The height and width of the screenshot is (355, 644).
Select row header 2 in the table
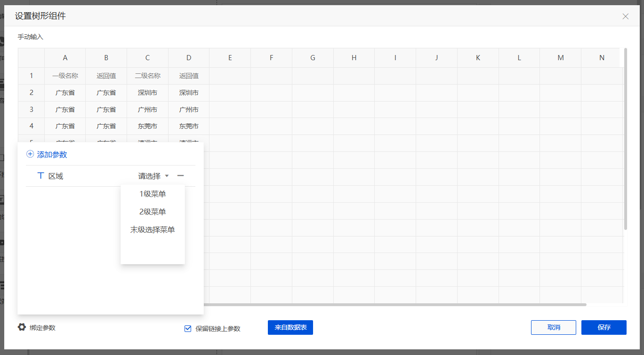click(x=32, y=93)
